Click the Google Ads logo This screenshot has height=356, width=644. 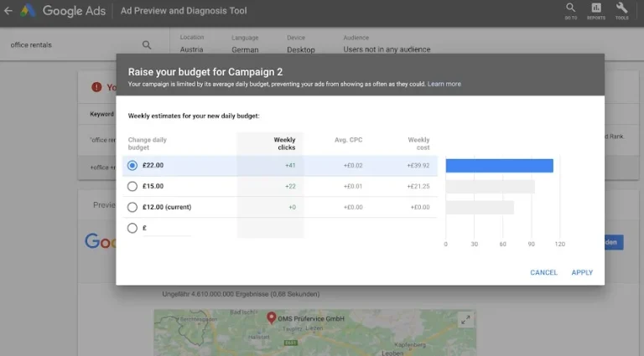tap(63, 11)
